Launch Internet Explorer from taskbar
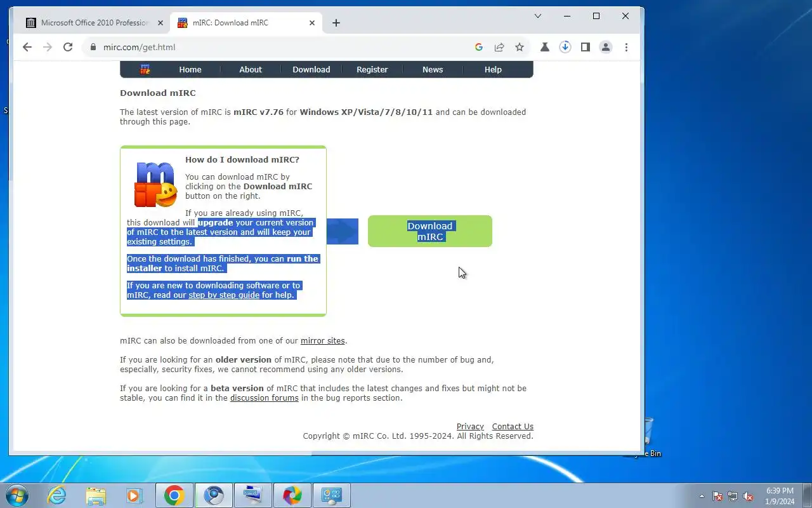 56,495
